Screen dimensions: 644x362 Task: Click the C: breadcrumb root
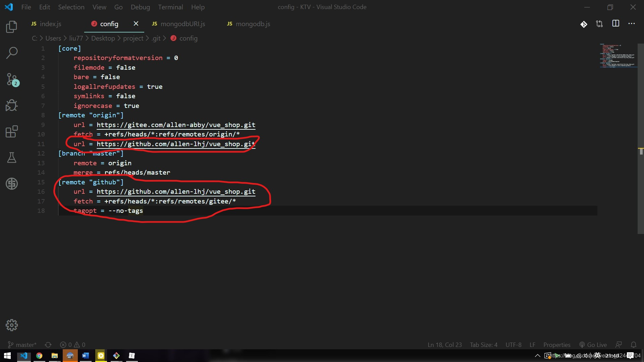pos(35,38)
